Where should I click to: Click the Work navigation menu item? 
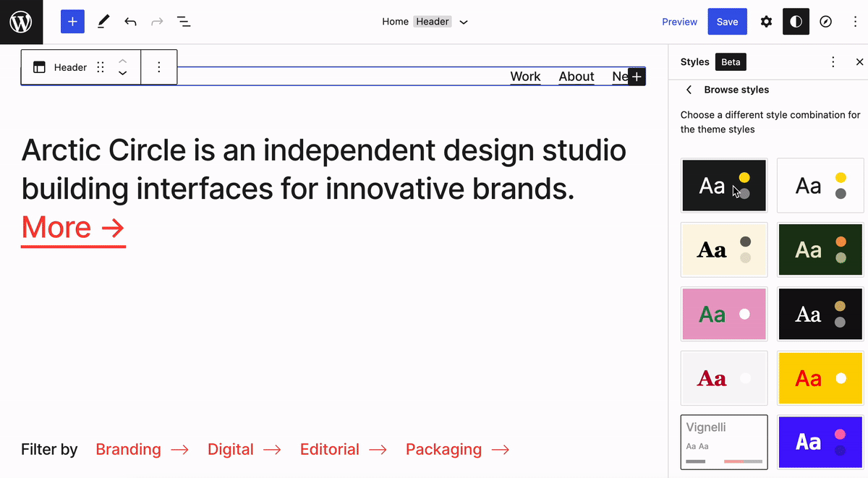click(525, 77)
